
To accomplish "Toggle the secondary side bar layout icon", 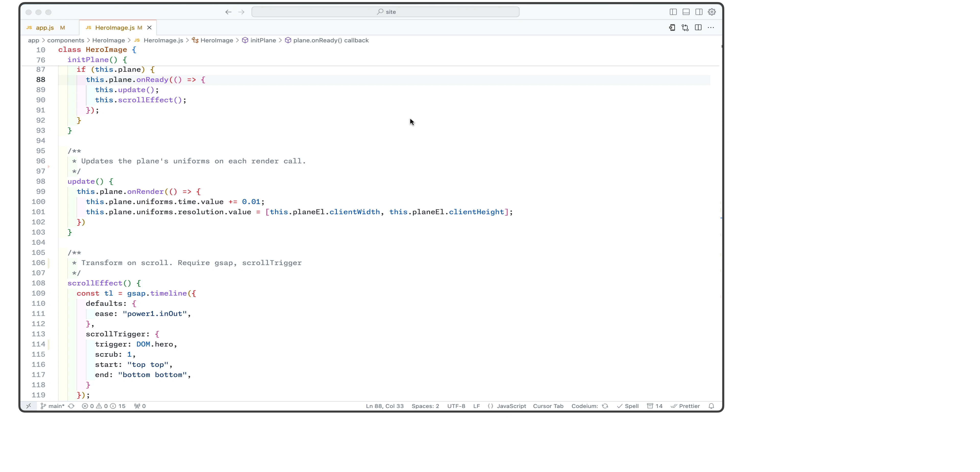I will [699, 12].
